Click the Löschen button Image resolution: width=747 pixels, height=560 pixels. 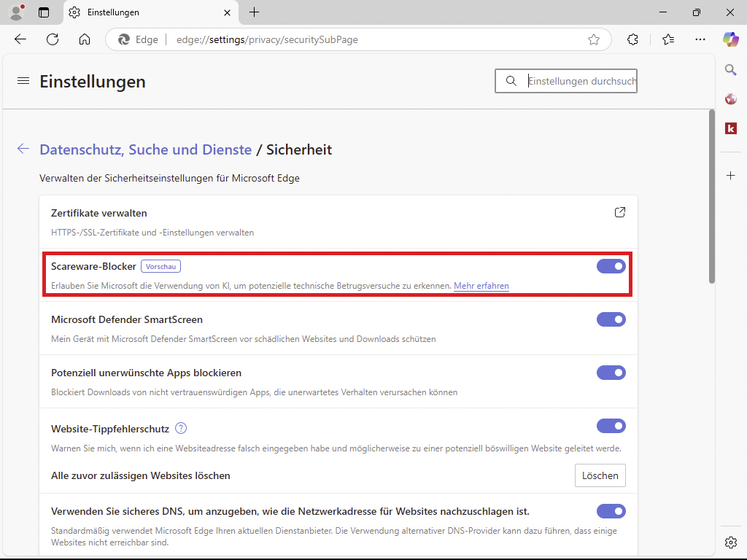pyautogui.click(x=600, y=475)
